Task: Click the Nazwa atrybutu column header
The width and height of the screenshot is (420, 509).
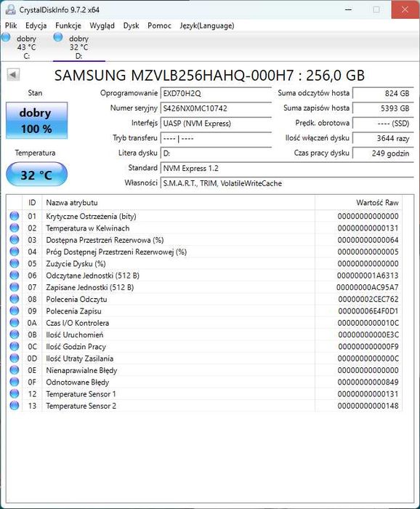Action: point(178,203)
